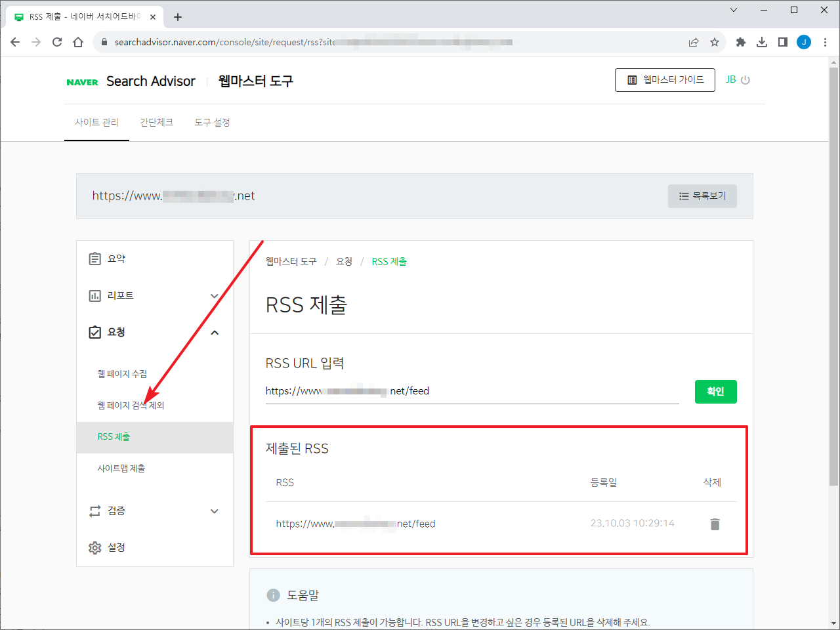Click the Search Advisor title link
Viewport: 840px width, 630px height.
pos(151,81)
